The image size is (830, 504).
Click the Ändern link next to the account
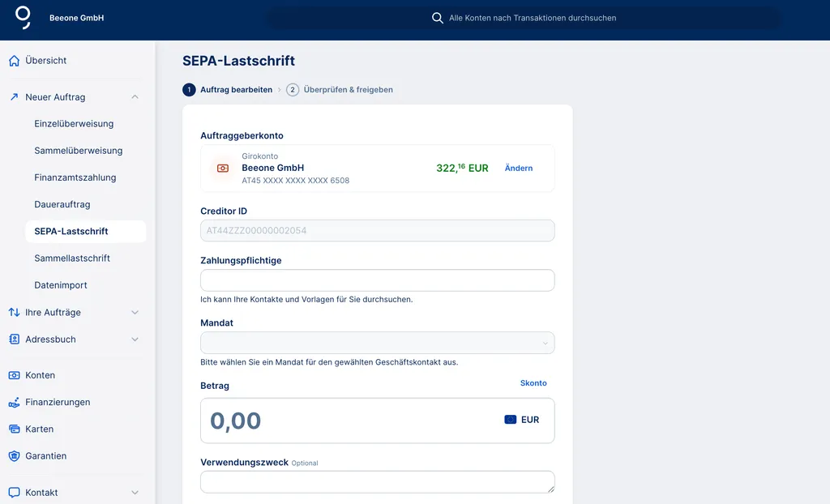pos(518,168)
